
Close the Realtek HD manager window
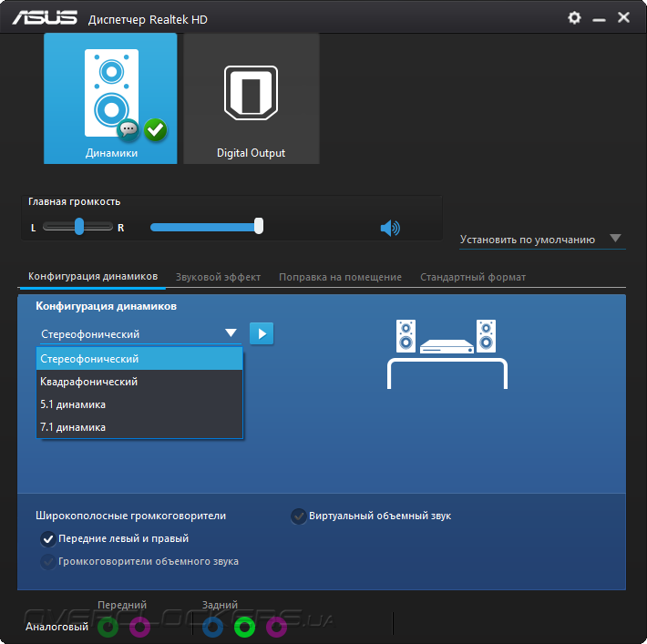coord(623,17)
